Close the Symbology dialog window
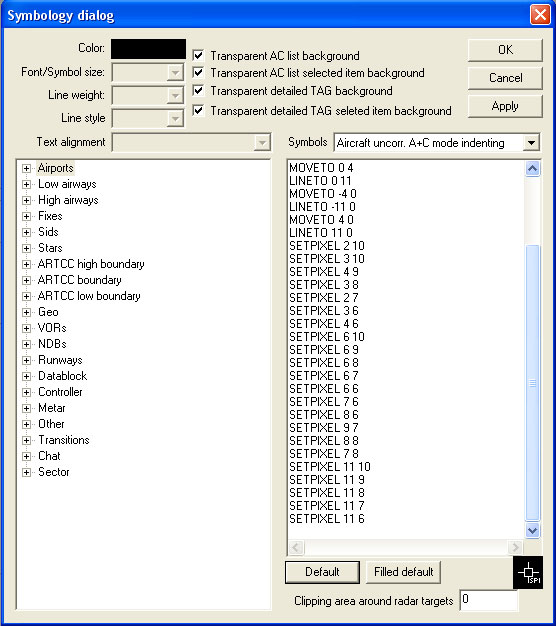This screenshot has width=556, height=626. pos(540,15)
